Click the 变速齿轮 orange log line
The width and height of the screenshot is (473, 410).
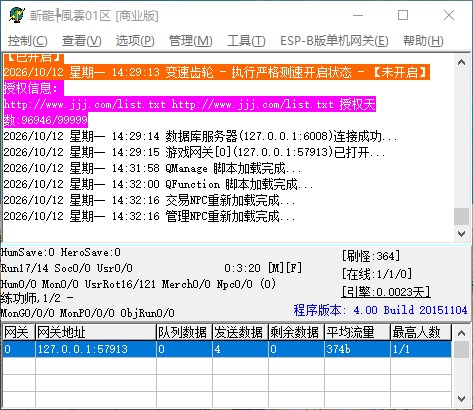pos(216,72)
